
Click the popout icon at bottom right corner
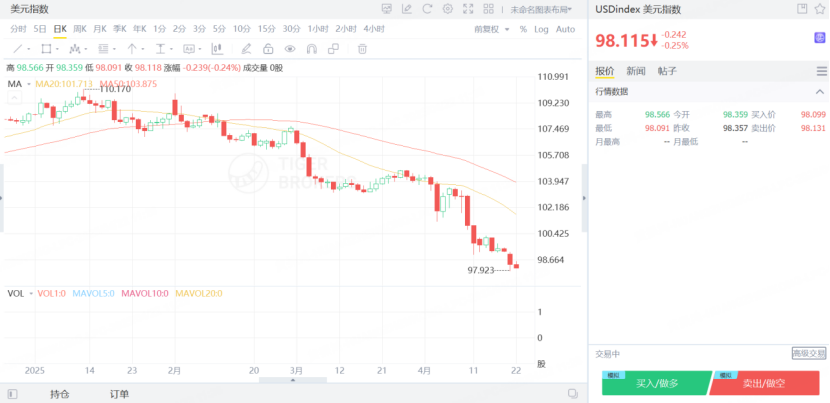[x=573, y=393]
